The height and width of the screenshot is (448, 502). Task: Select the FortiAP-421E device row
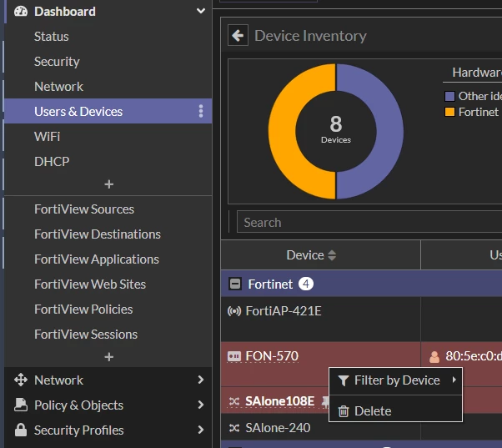[361, 319]
